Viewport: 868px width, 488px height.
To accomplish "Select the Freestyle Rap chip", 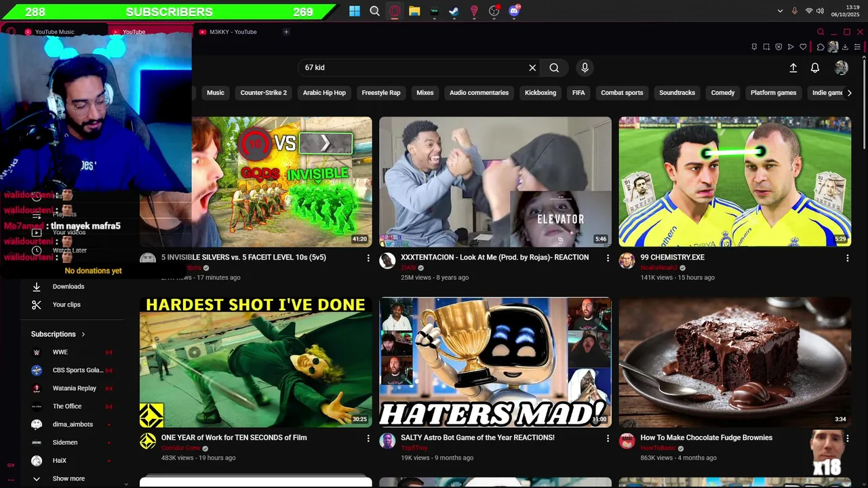I will click(381, 93).
